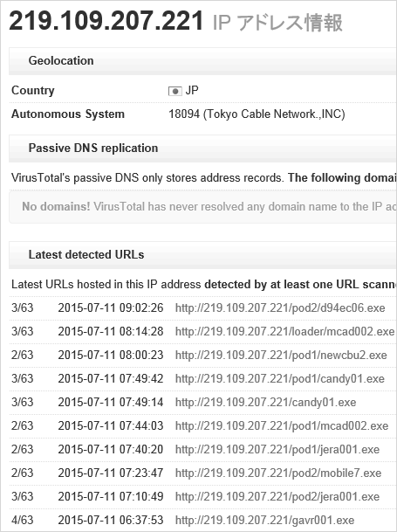Image resolution: width=397 pixels, height=532 pixels.
Task: Open the pod2/mobile7.exe URL link
Action: tap(278, 473)
